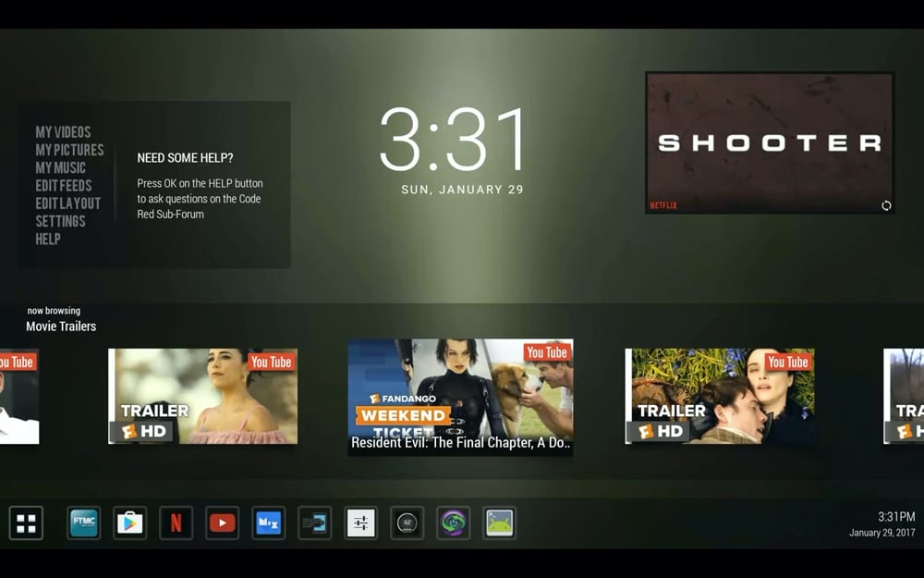This screenshot has height=578, width=924.
Task: Open the all apps grid
Action: pyautogui.click(x=26, y=523)
